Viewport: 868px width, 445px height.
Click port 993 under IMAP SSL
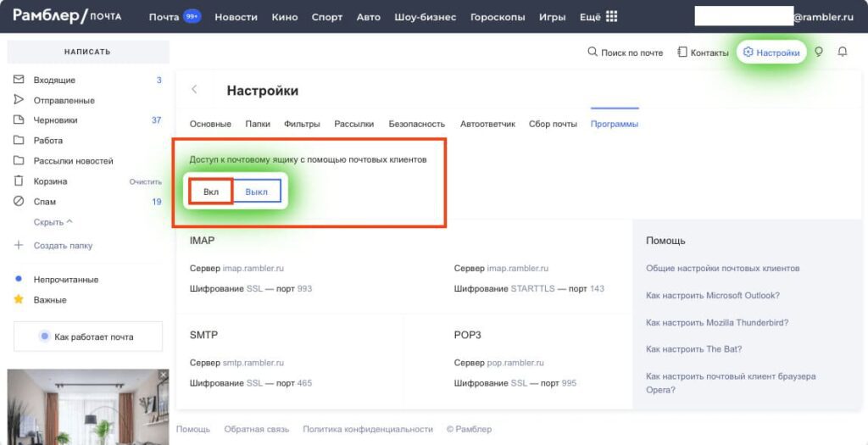pyautogui.click(x=304, y=288)
